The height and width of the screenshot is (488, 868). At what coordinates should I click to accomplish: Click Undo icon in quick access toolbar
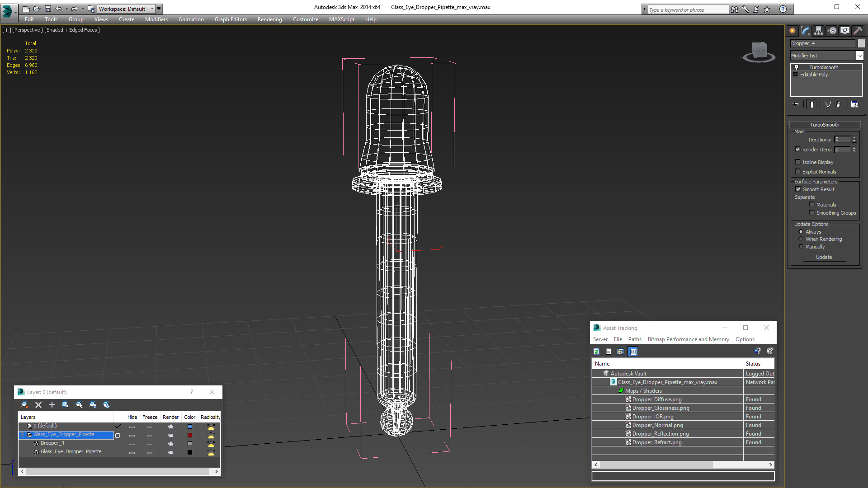pyautogui.click(x=58, y=9)
